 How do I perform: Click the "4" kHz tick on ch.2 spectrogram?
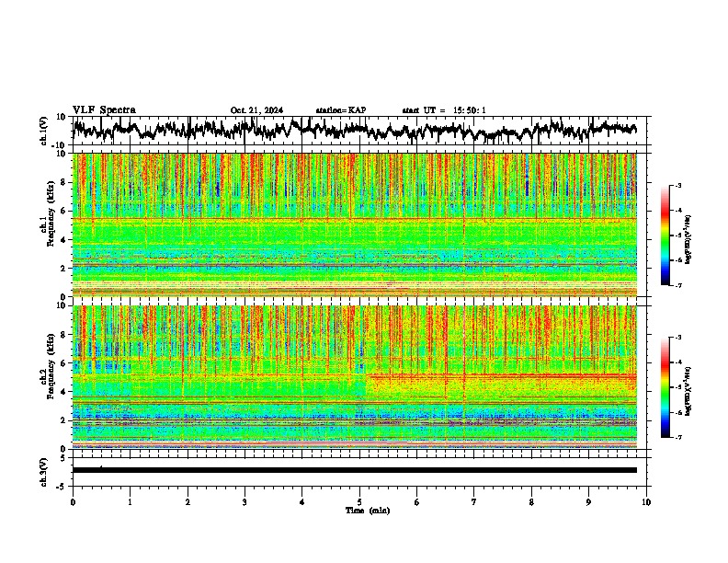63,392
